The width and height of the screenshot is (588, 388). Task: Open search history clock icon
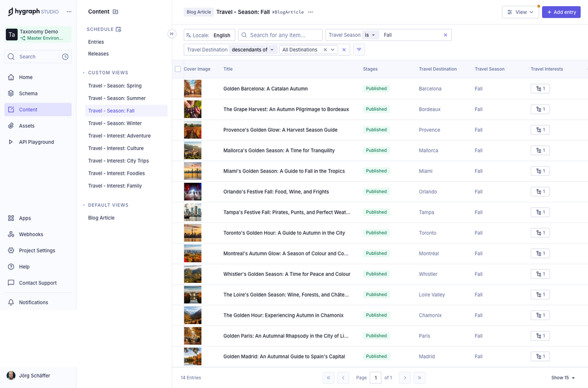point(65,57)
